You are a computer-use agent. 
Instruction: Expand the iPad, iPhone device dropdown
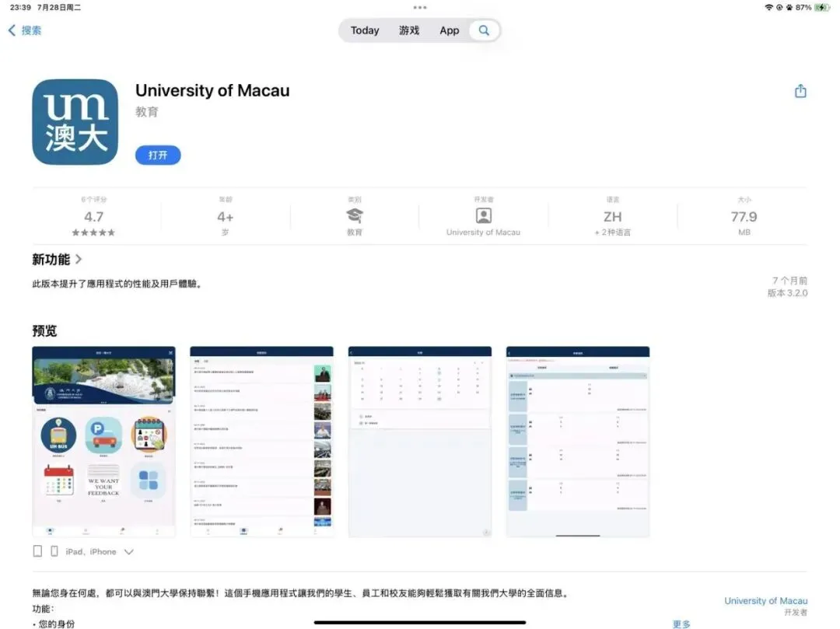(128, 552)
